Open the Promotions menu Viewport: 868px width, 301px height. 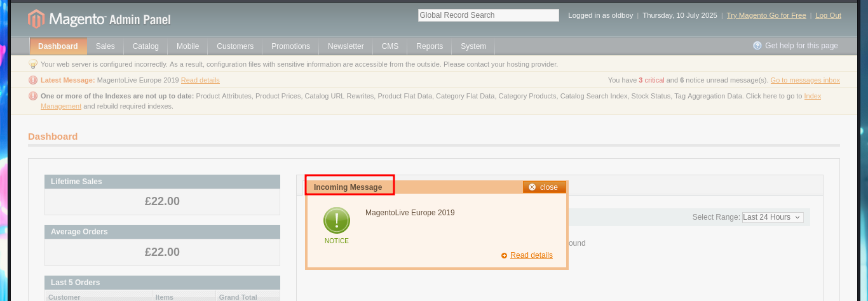[290, 46]
